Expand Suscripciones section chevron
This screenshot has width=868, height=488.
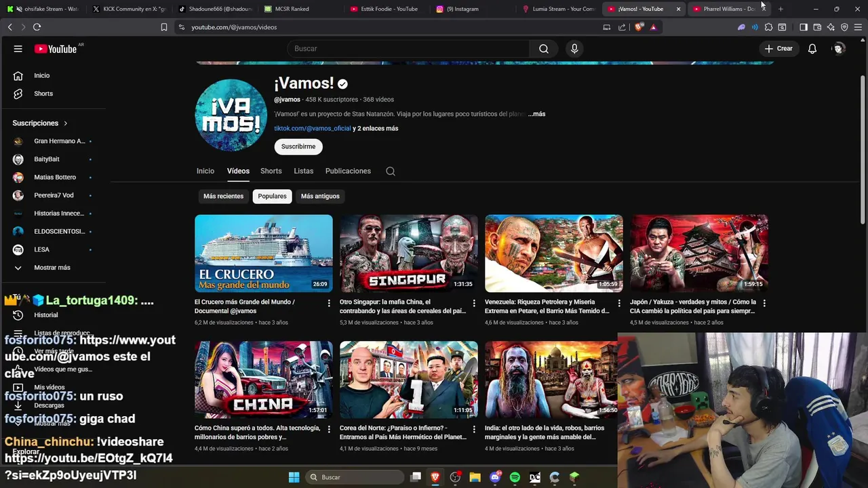(66, 123)
